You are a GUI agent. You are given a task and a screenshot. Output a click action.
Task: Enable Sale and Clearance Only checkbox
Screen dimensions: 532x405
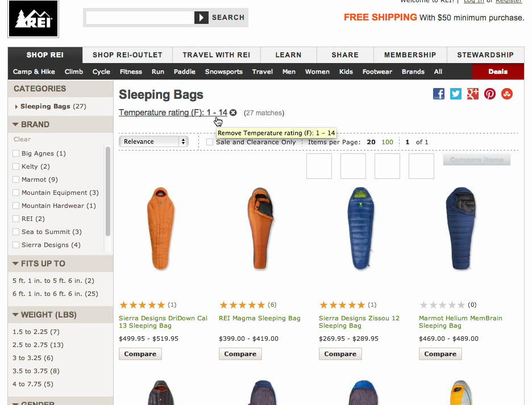point(210,142)
